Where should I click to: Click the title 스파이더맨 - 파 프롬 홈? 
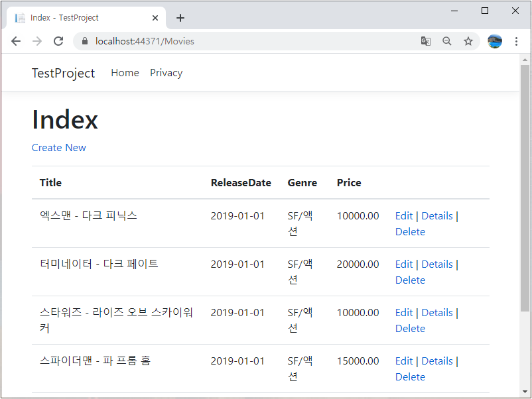95,361
